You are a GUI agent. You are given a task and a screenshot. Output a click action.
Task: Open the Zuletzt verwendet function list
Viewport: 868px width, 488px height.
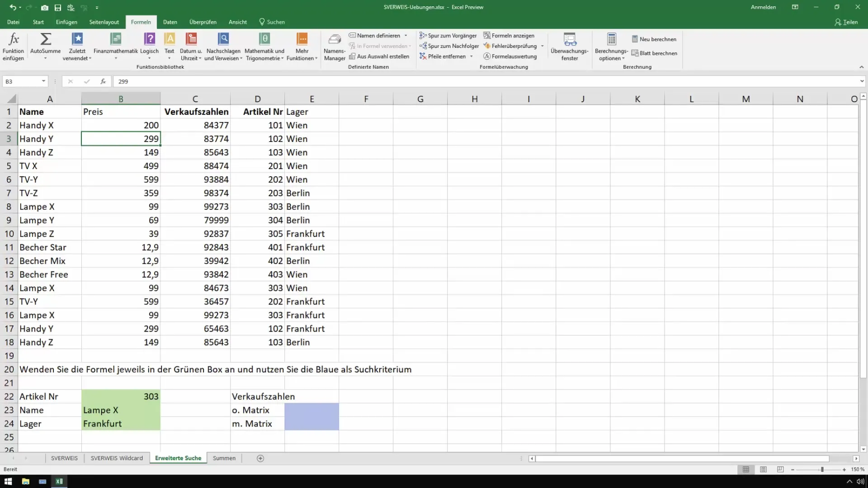point(77,47)
